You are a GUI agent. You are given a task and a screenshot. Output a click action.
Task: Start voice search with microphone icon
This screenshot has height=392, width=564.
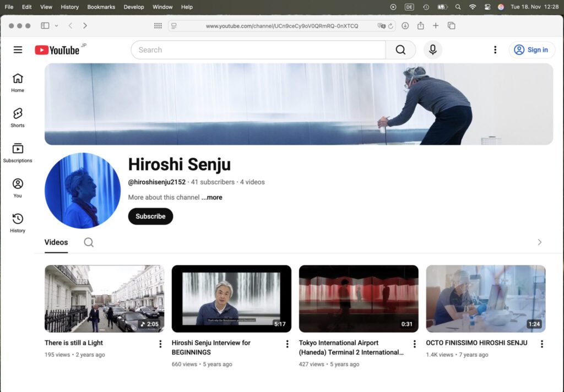[x=433, y=50]
